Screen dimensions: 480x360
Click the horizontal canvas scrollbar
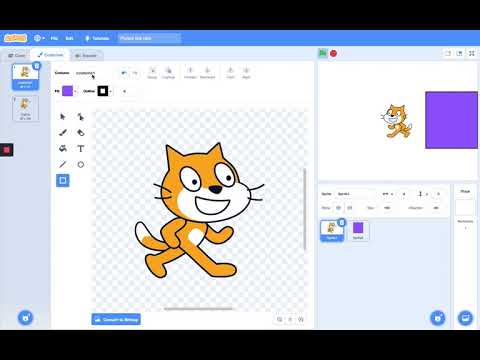point(199,309)
